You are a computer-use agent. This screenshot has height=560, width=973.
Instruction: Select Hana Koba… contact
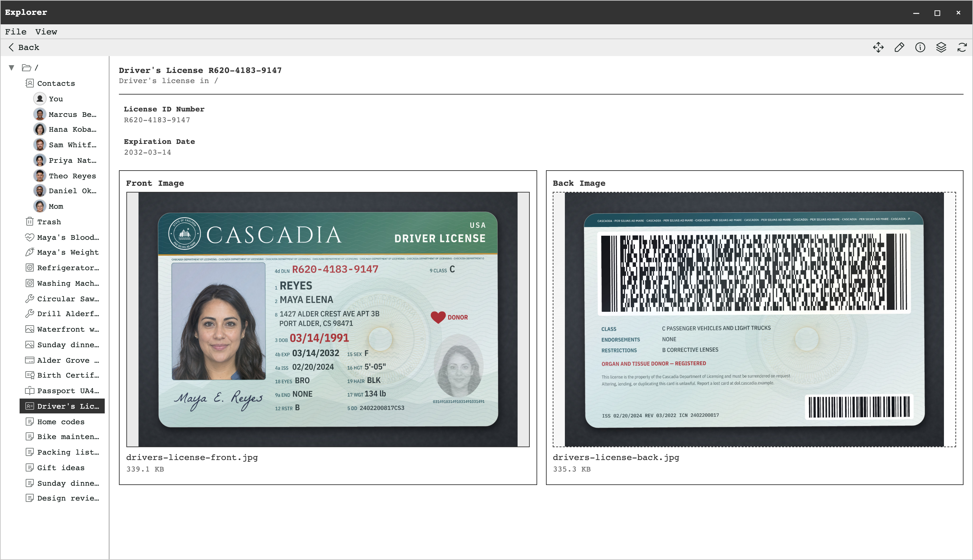(x=62, y=129)
